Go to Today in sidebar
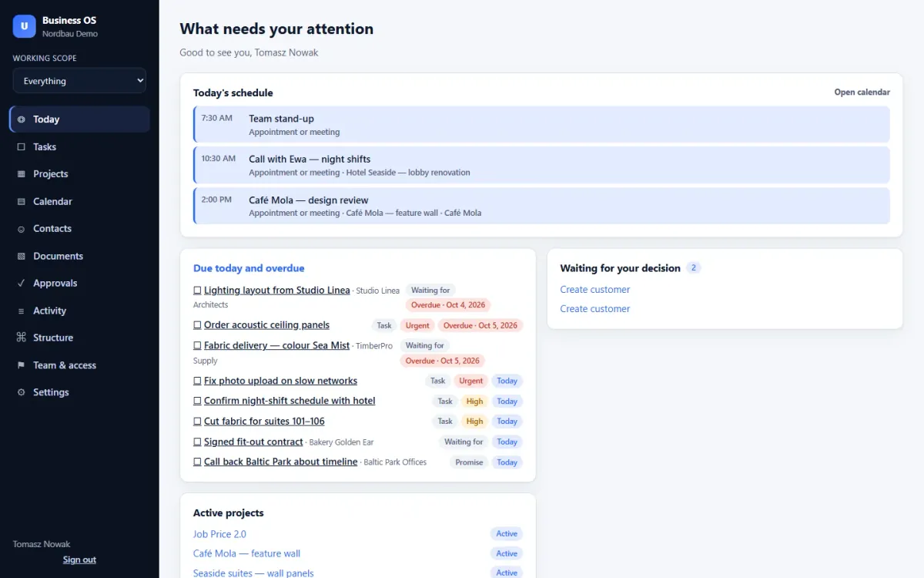Viewport: 924px width, 578px height. point(79,119)
